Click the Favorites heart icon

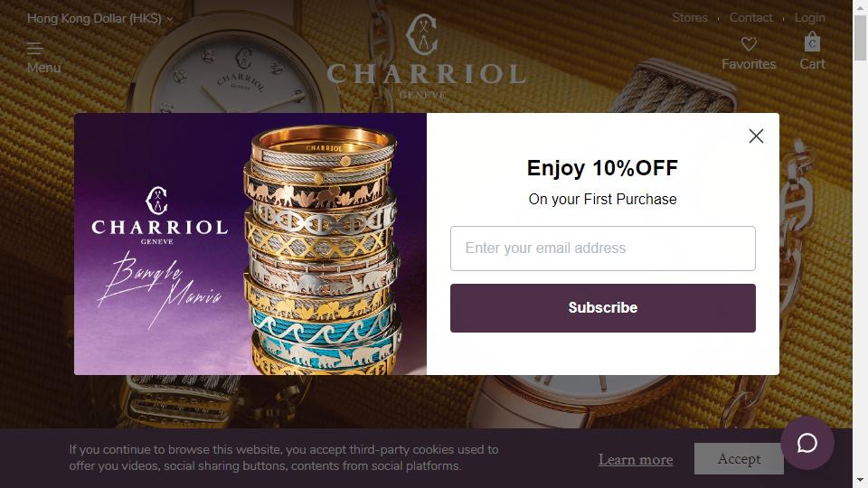click(749, 43)
